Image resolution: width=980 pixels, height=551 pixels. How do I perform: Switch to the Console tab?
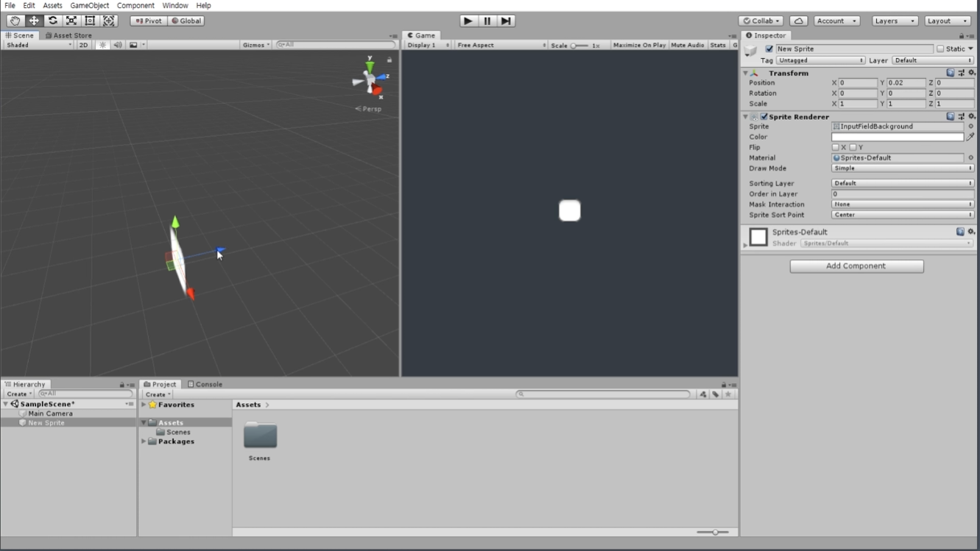pyautogui.click(x=205, y=384)
